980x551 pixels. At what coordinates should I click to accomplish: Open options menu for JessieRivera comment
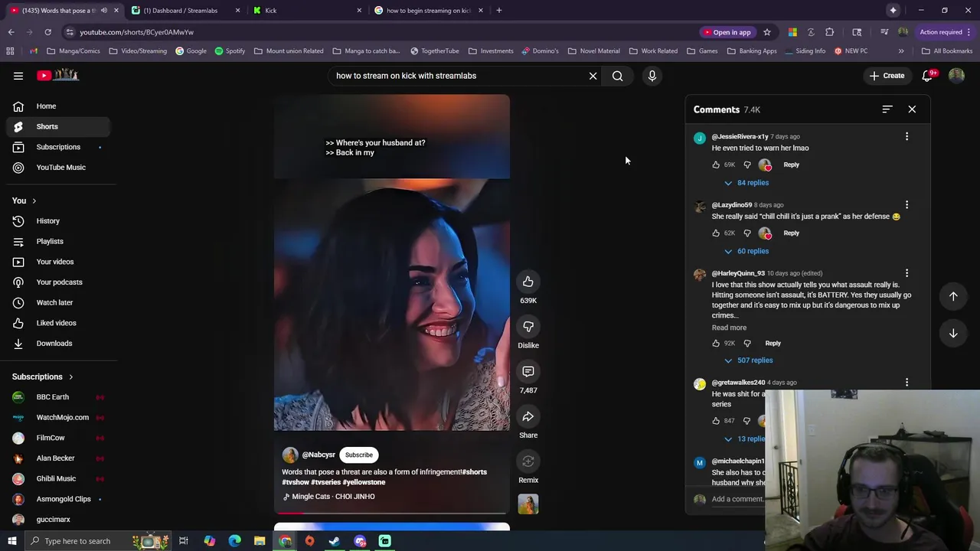tap(906, 136)
